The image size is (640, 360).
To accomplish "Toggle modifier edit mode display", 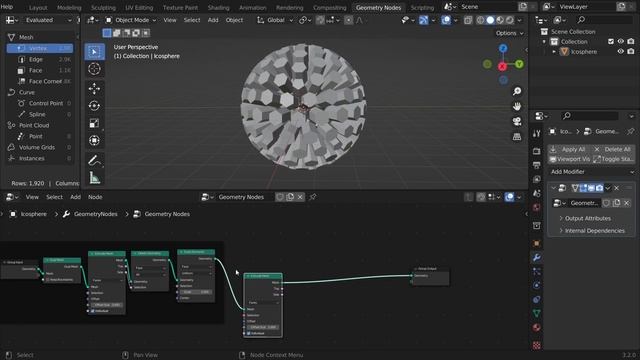I will click(x=583, y=188).
